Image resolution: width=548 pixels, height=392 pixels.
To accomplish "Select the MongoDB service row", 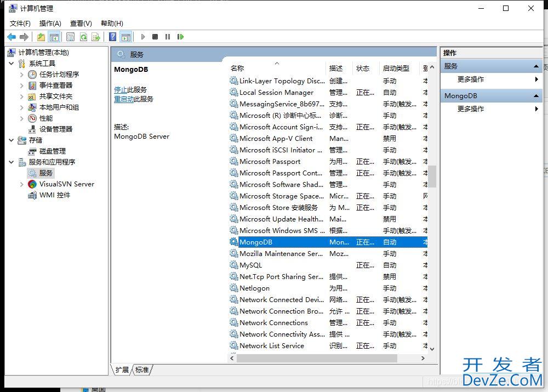I will point(328,242).
